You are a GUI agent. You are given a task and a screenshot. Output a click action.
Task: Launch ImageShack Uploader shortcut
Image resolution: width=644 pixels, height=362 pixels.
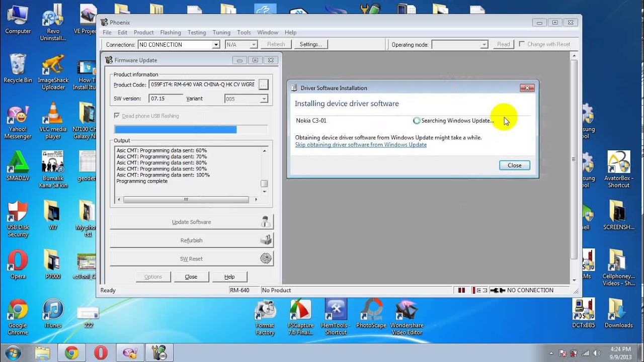click(x=53, y=72)
